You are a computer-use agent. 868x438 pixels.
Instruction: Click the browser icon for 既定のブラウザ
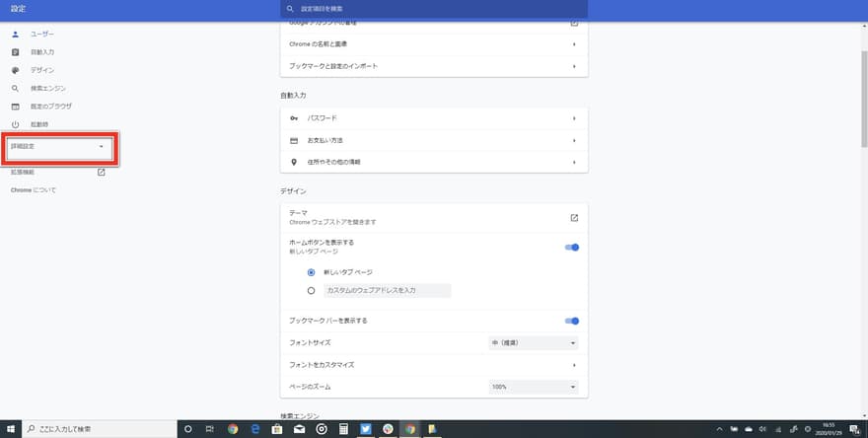(15, 106)
